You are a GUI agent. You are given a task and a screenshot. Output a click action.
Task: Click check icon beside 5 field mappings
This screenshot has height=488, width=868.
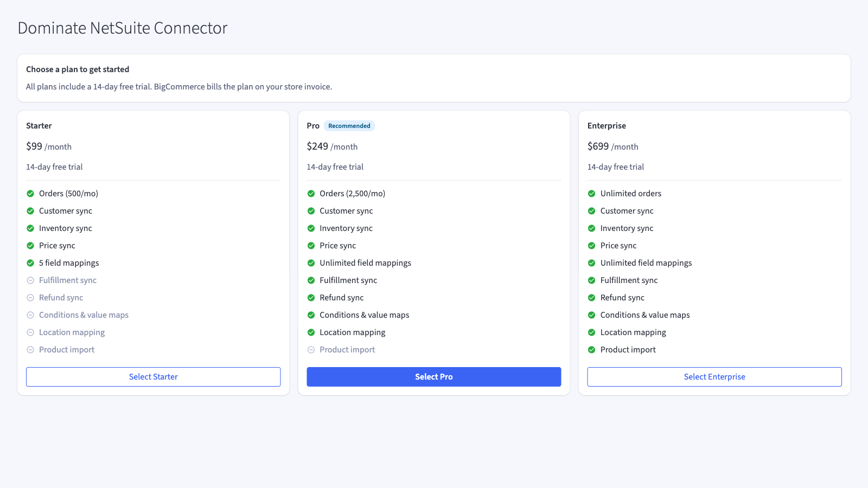point(30,263)
